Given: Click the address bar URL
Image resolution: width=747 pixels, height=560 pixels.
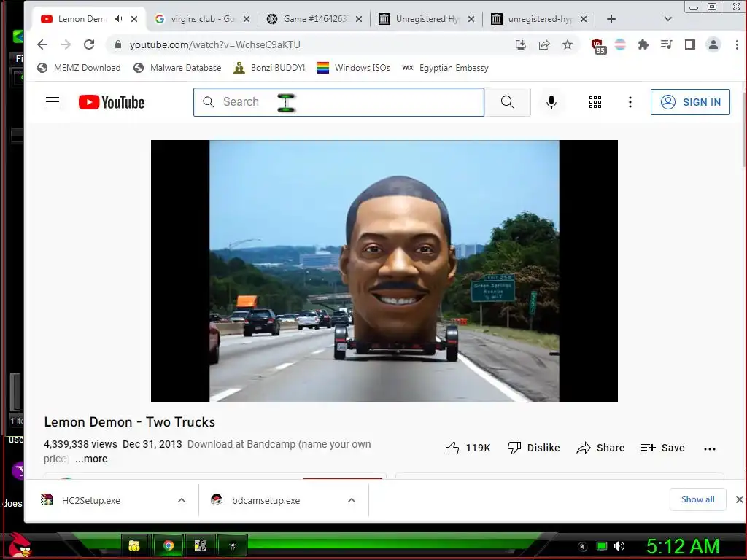Looking at the screenshot, I should click(x=215, y=44).
